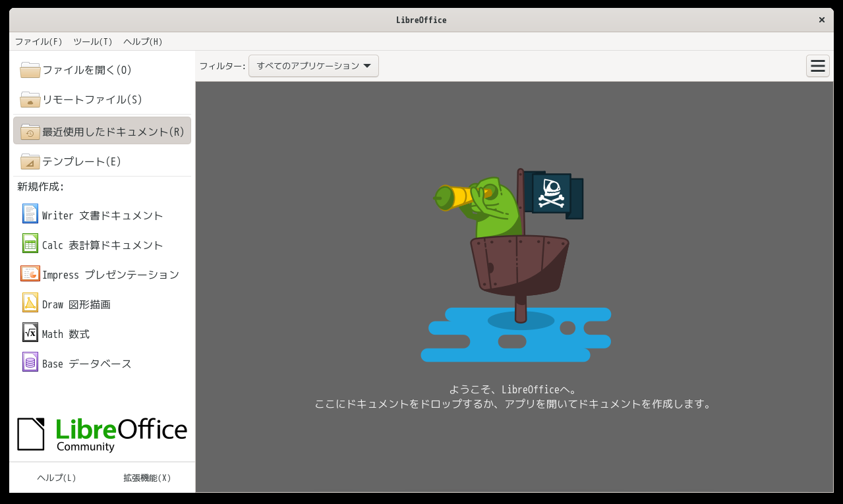The height and width of the screenshot is (504, 843).
Task: Create a new Base データベース
Action: pyautogui.click(x=102, y=363)
